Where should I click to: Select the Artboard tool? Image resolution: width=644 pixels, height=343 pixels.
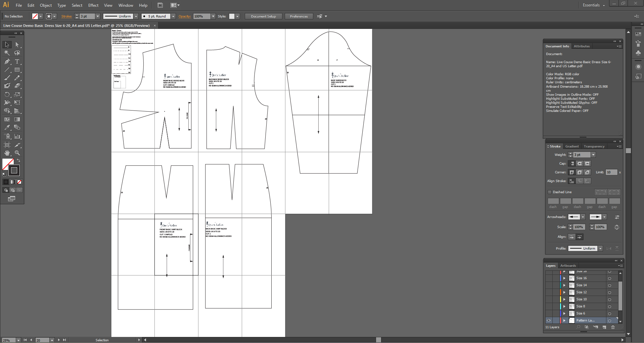click(7, 145)
